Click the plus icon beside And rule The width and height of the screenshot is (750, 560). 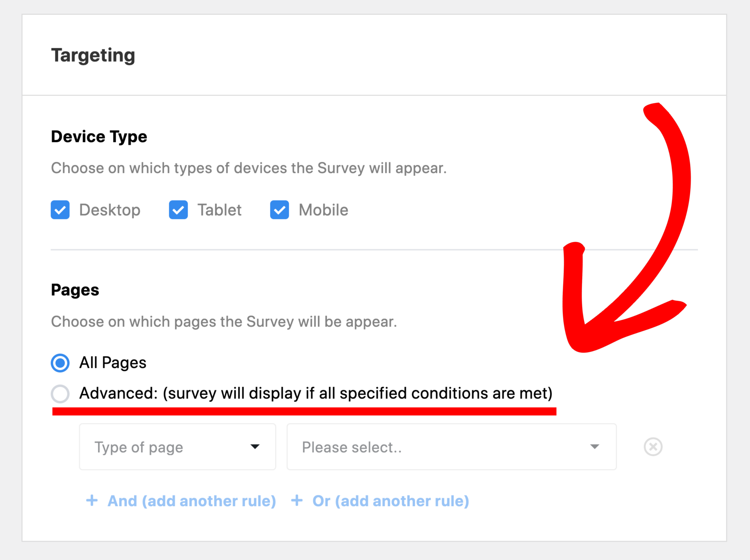92,501
